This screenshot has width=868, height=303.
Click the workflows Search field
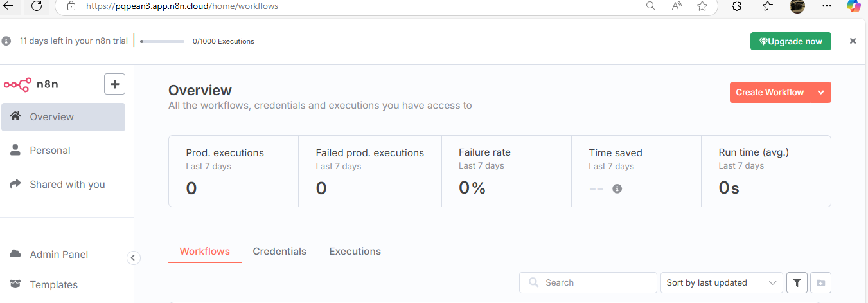point(588,282)
